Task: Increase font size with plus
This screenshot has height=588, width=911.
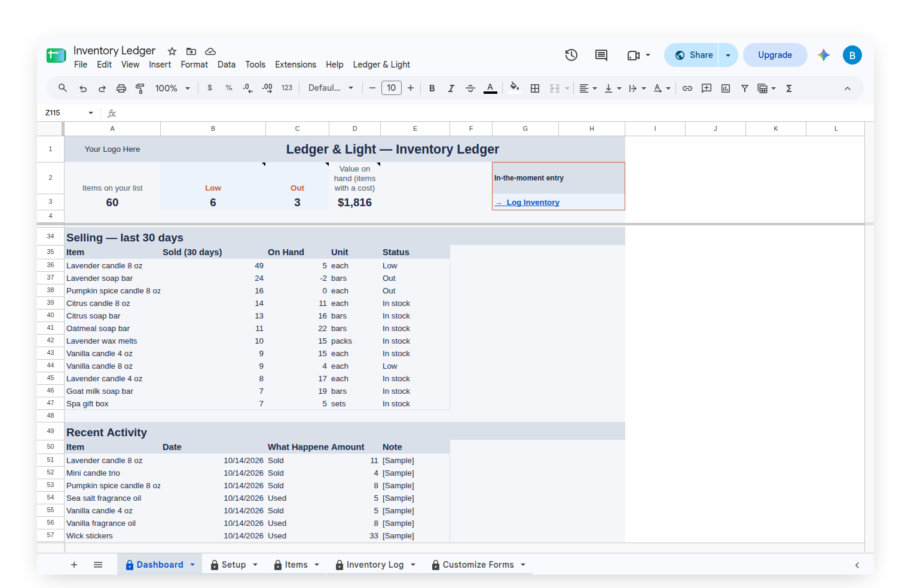Action: (x=411, y=88)
